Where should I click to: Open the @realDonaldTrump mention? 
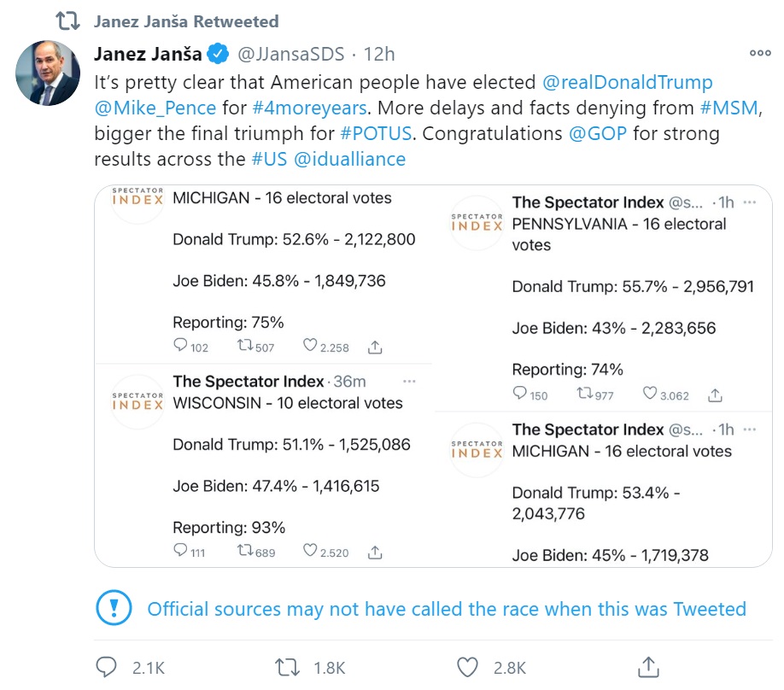tap(628, 83)
